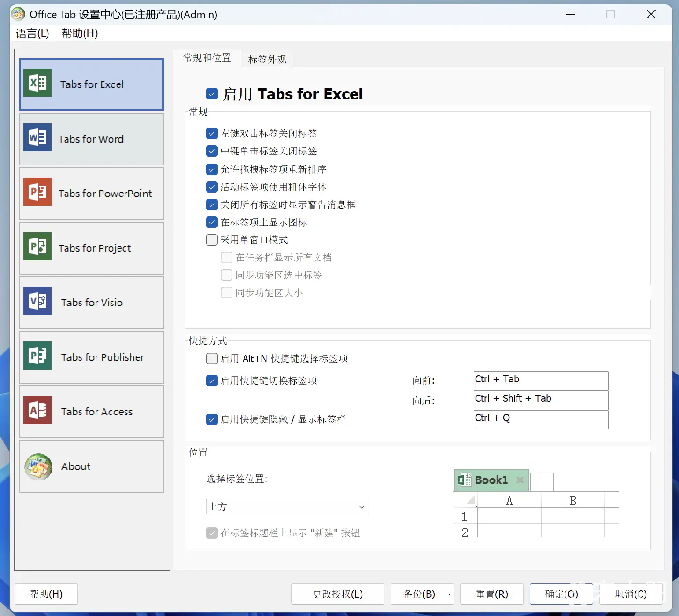The height and width of the screenshot is (616, 679).
Task: Select the Tabs for Publisher icon
Action: tap(37, 356)
